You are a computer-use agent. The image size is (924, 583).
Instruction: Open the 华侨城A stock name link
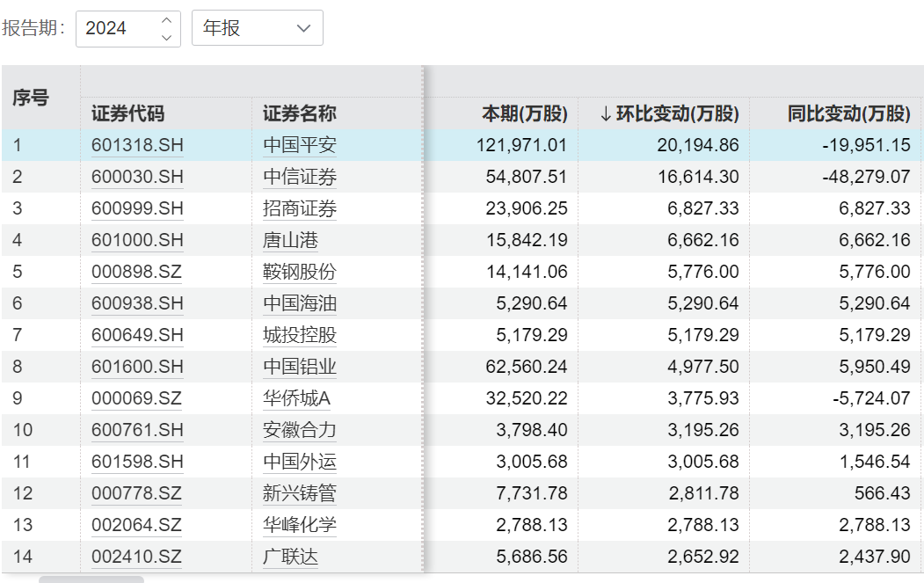(x=296, y=398)
